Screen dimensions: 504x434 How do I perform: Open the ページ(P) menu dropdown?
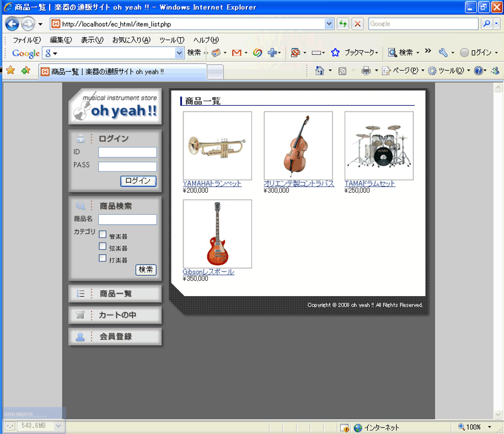(x=423, y=71)
